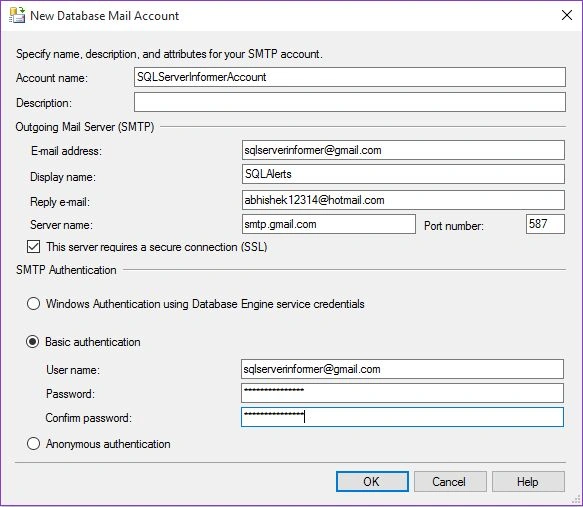The width and height of the screenshot is (583, 507).
Task: Edit the Reply e-mail field
Action: coord(403,200)
